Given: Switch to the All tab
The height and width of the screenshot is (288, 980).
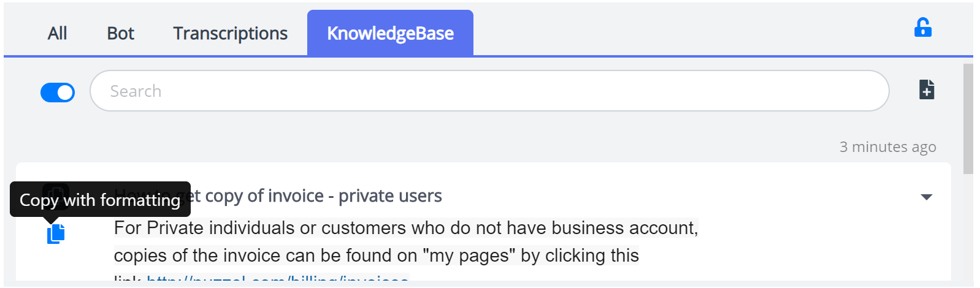Looking at the screenshot, I should click(57, 33).
